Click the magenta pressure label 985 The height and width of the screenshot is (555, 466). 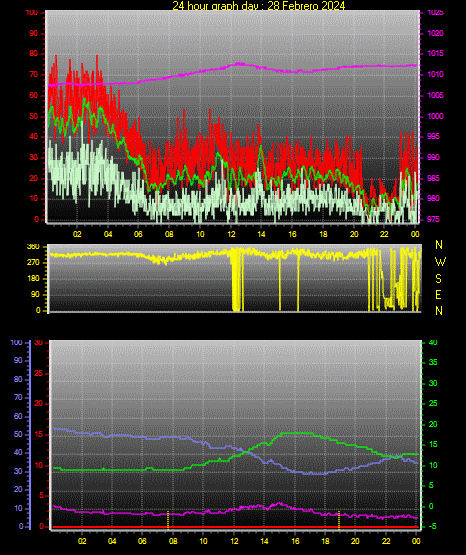click(x=433, y=178)
